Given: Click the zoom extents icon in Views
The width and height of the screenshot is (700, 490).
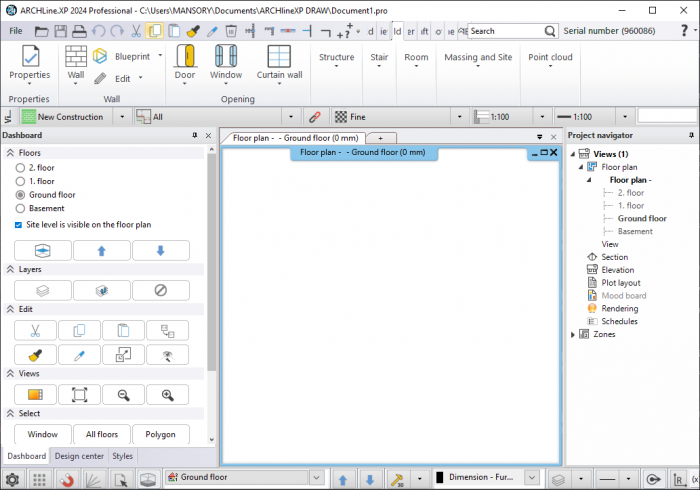Looking at the screenshot, I should [79, 395].
